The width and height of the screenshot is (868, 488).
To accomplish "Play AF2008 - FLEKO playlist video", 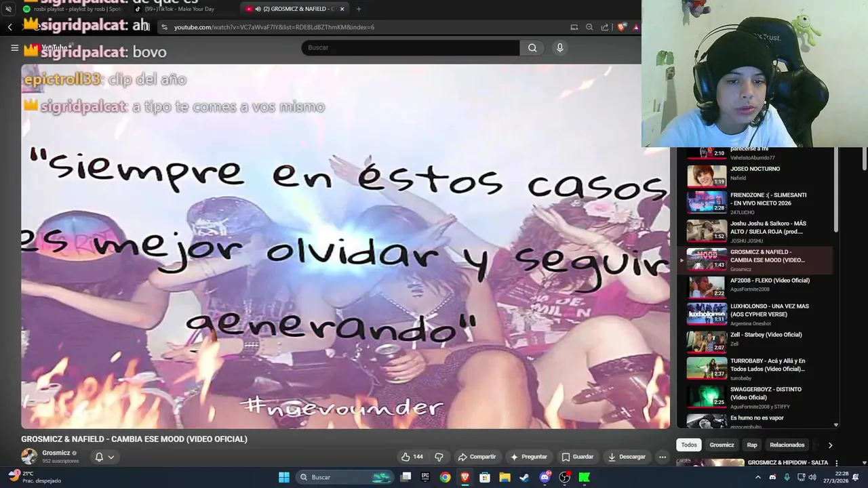I will [x=755, y=287].
